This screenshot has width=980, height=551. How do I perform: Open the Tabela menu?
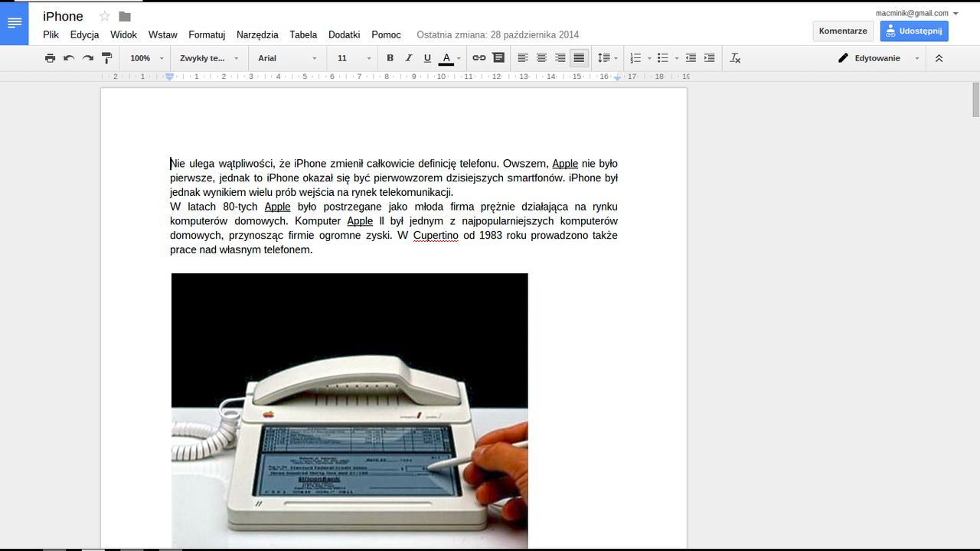303,34
